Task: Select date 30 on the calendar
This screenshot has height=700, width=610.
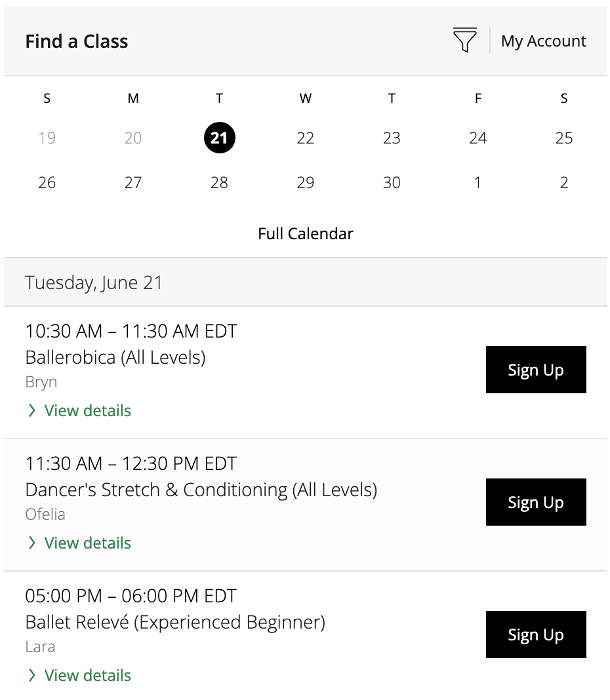Action: [x=392, y=183]
